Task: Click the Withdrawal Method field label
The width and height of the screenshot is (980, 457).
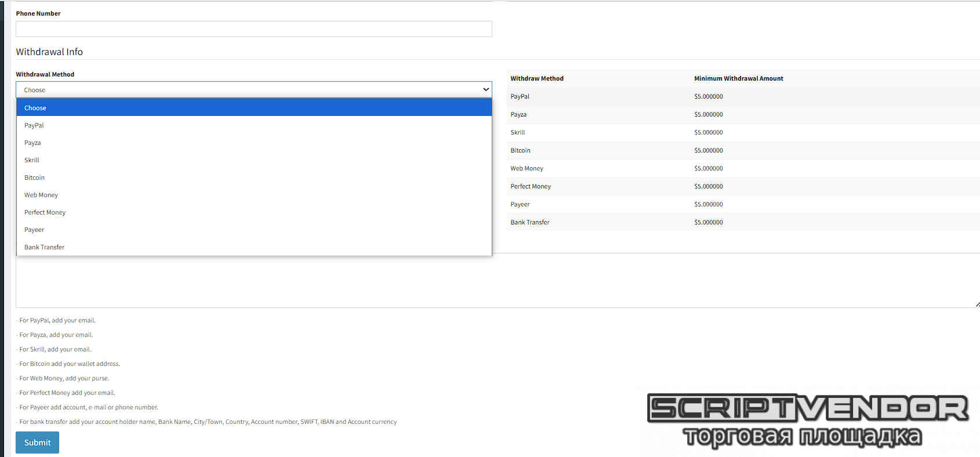Action: point(45,74)
